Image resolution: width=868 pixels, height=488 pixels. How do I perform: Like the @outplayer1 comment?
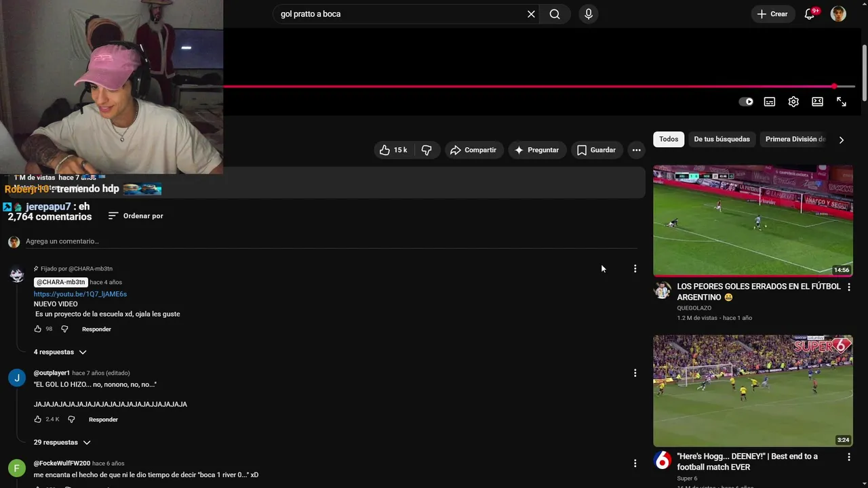[38, 419]
